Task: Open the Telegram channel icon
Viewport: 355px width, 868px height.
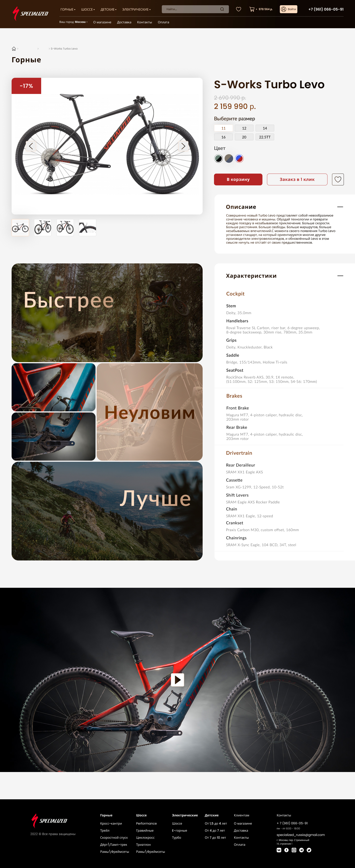Action: tap(302, 850)
